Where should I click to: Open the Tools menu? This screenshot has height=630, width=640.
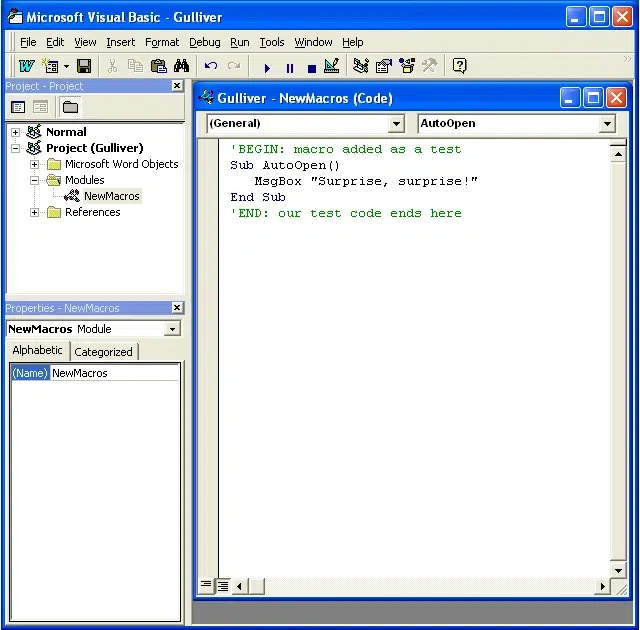[x=272, y=42]
